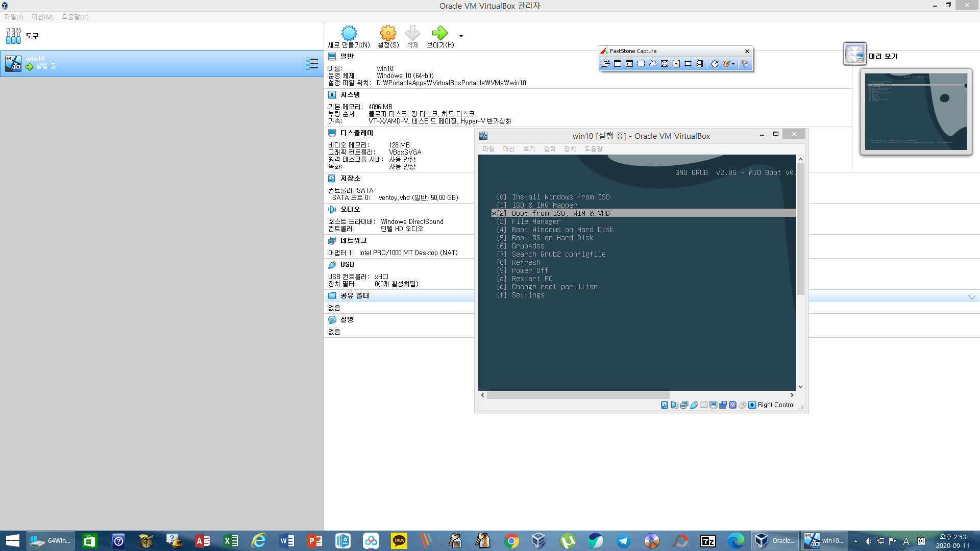Click VM horizontal scrollbar thumb
Image resolution: width=980 pixels, height=551 pixels.
pyautogui.click(x=578, y=395)
